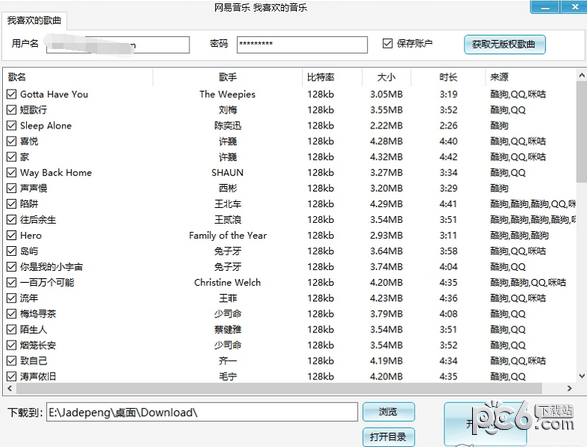Click the 家 song title

coord(25,157)
